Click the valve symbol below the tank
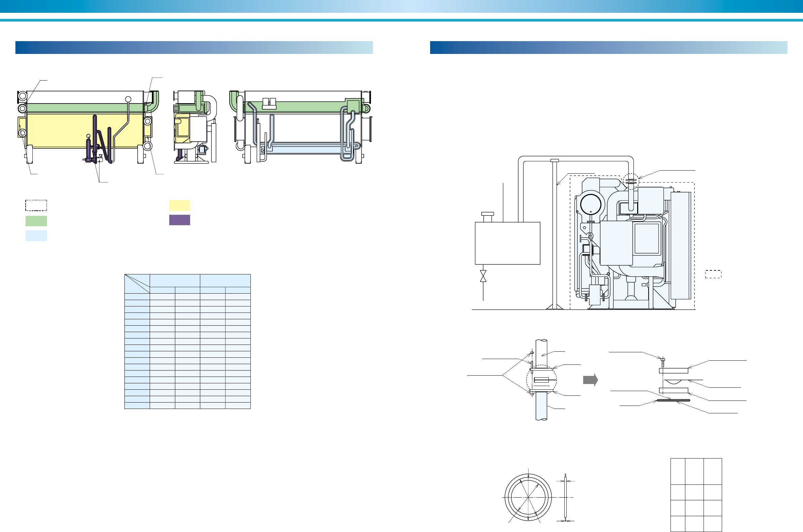The image size is (803, 532). [483, 276]
